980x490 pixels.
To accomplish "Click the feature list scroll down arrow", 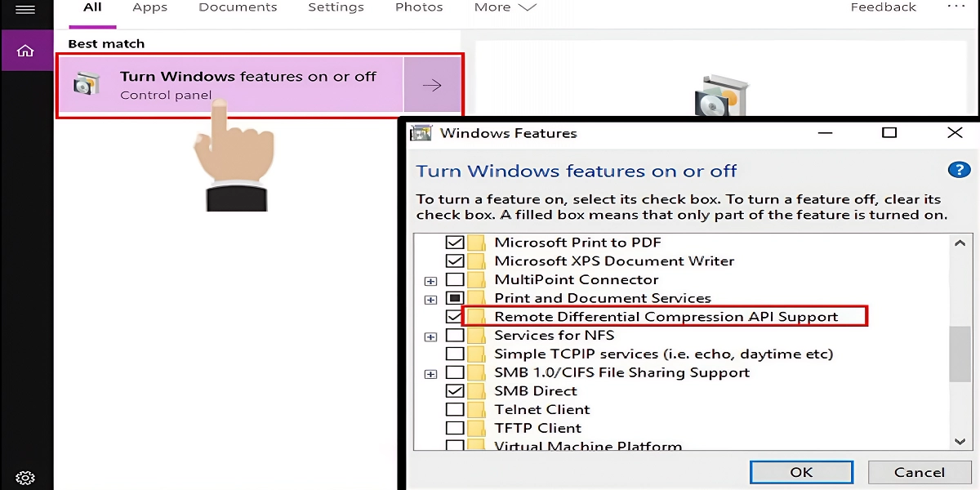I will tap(960, 441).
